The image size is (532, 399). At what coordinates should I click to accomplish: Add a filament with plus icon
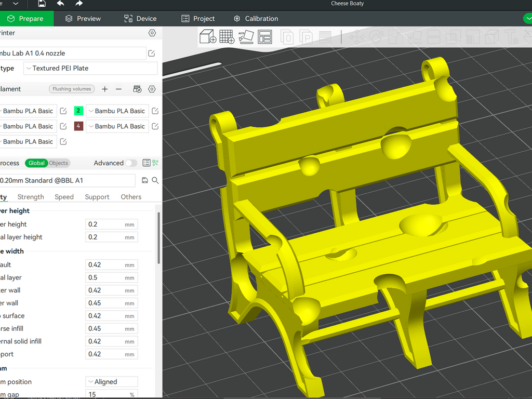pyautogui.click(x=105, y=89)
